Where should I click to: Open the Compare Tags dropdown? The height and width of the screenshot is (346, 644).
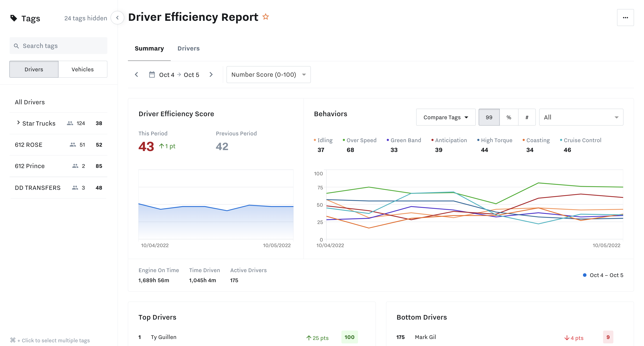pos(445,117)
